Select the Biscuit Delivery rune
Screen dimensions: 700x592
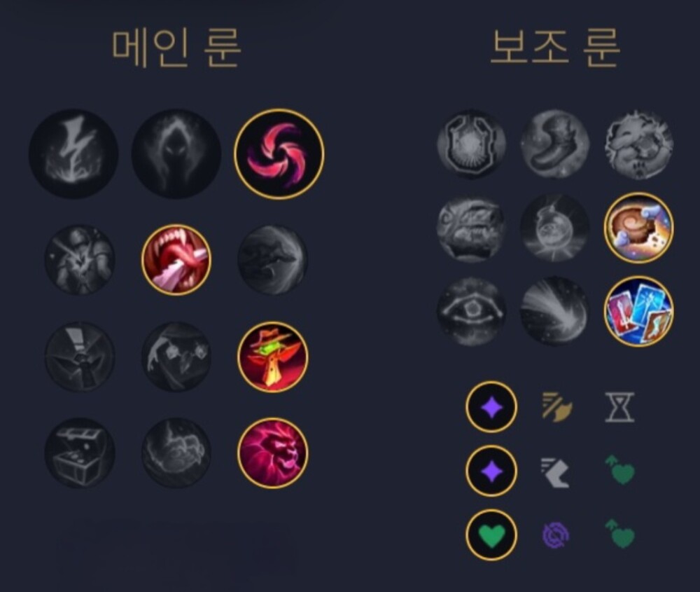[638, 228]
